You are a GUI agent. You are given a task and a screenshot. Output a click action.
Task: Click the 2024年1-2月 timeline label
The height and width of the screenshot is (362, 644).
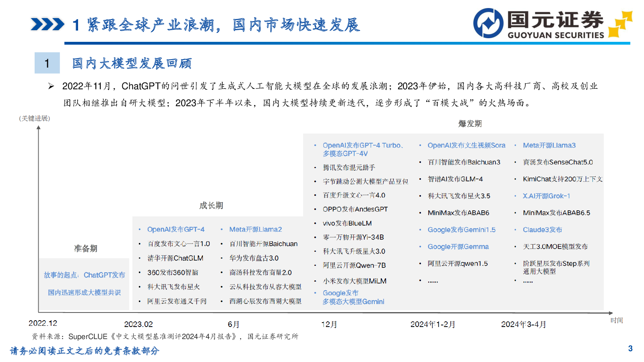[x=433, y=325]
